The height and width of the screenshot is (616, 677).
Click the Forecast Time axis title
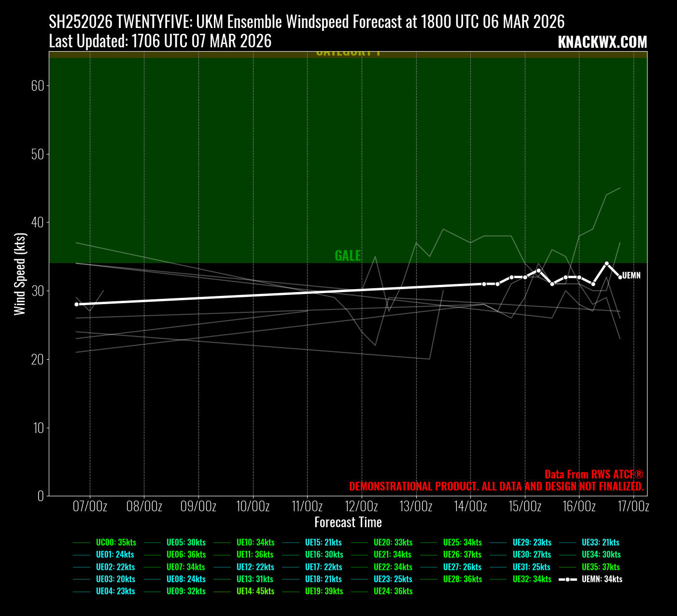[348, 522]
